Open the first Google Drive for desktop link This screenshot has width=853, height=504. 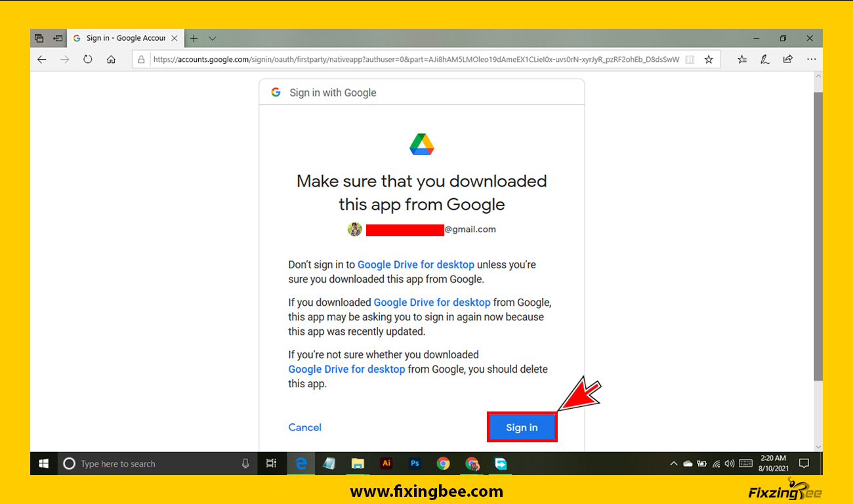point(415,264)
